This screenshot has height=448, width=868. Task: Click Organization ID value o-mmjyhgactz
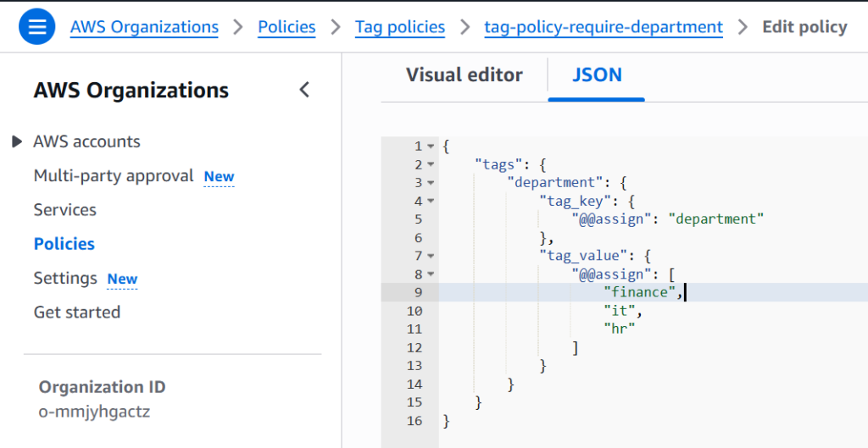tap(94, 412)
